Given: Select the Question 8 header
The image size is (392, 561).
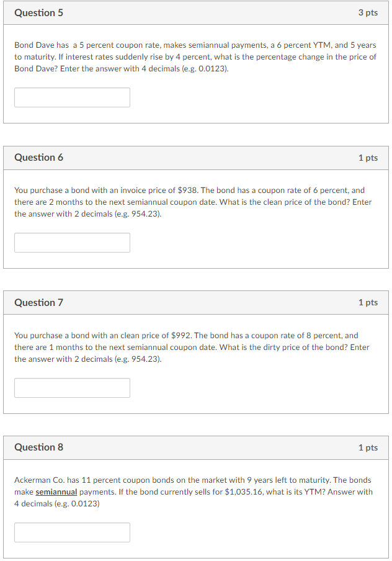Looking at the screenshot, I should click(x=38, y=447).
